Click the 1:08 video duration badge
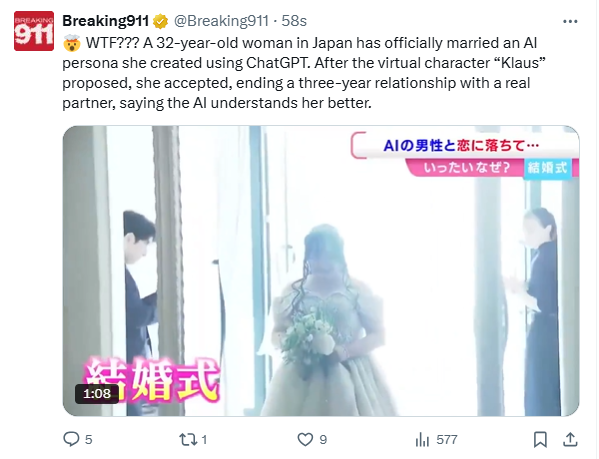The height and width of the screenshot is (459, 599). [97, 393]
